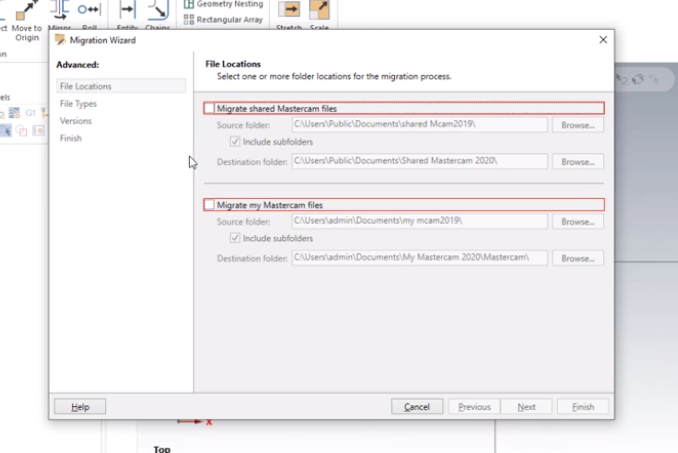Click the Chains ribbon icon

point(157,11)
